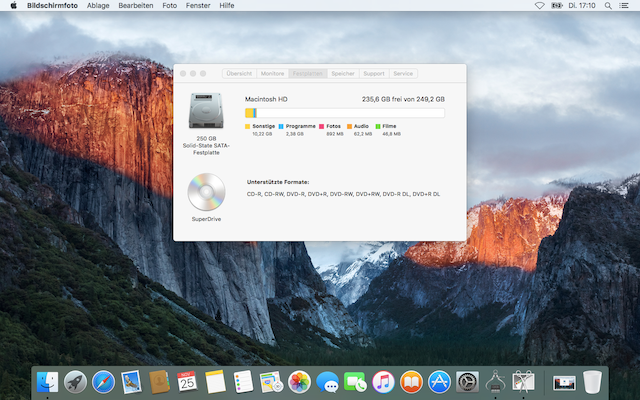Open the Fenster menu
640x400 pixels.
tap(196, 5)
